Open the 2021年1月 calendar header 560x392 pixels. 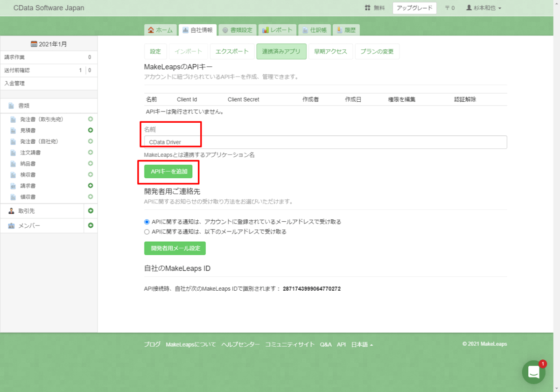click(x=49, y=44)
